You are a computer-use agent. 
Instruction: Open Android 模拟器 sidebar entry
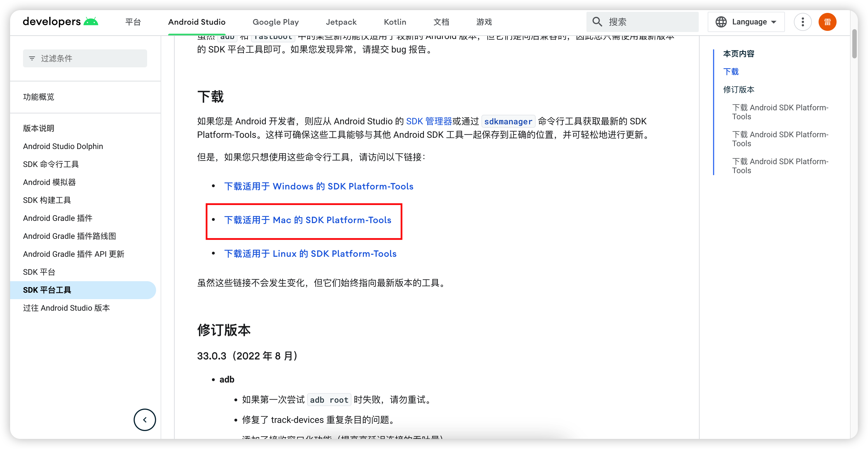pyautogui.click(x=49, y=182)
